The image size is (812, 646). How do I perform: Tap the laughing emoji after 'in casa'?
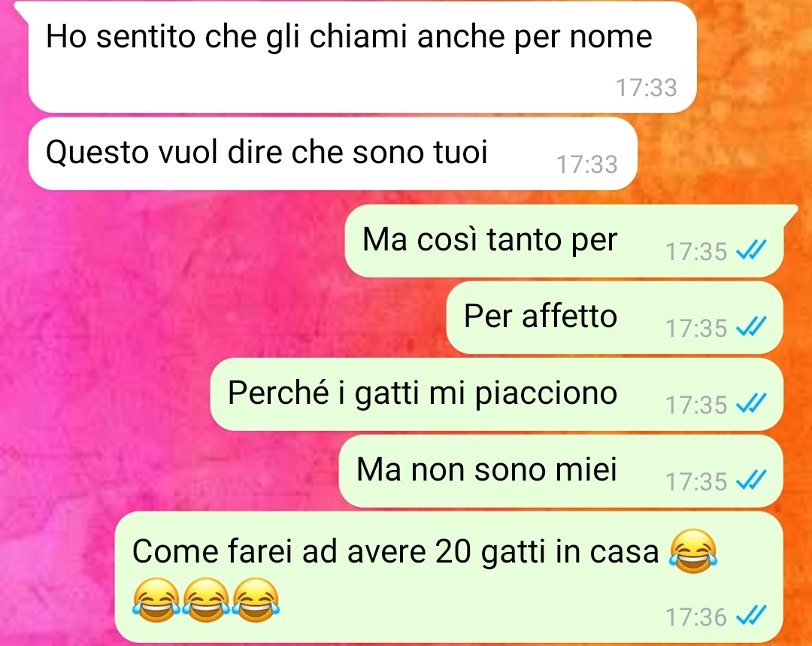point(693,551)
